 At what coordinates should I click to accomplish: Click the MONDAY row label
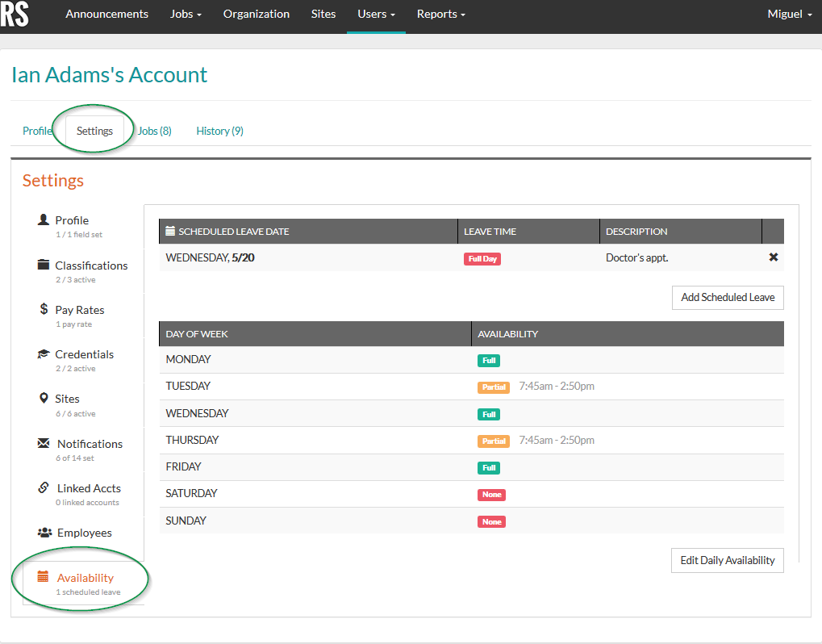(x=188, y=359)
